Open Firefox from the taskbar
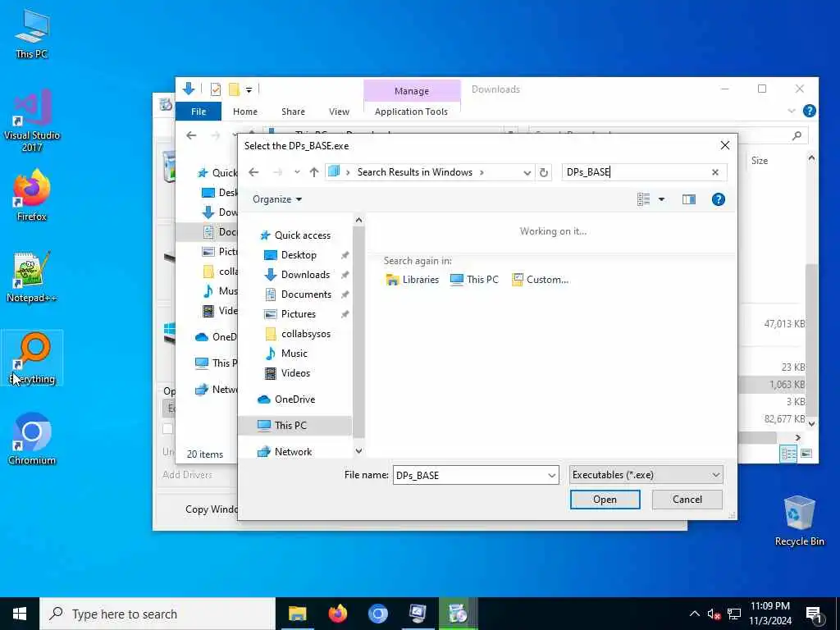 click(337, 614)
